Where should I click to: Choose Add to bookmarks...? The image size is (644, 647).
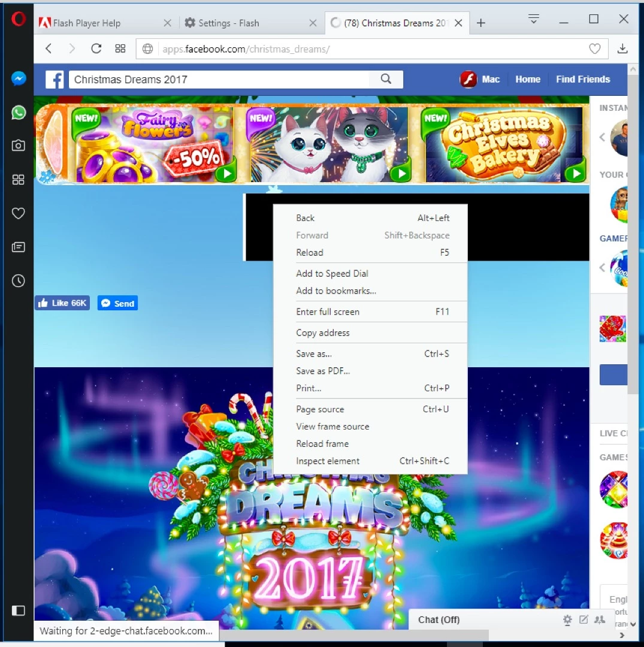[370, 291]
